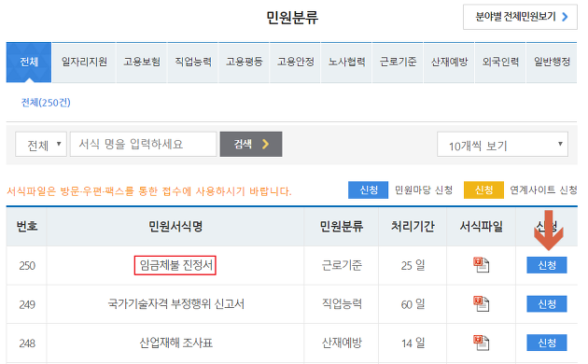Click the 근로기준 cell in row 250
The image size is (588, 364).
coord(342,265)
